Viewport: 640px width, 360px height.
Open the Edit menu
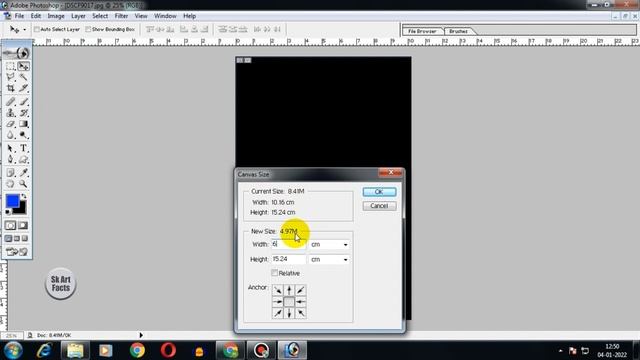point(36,16)
